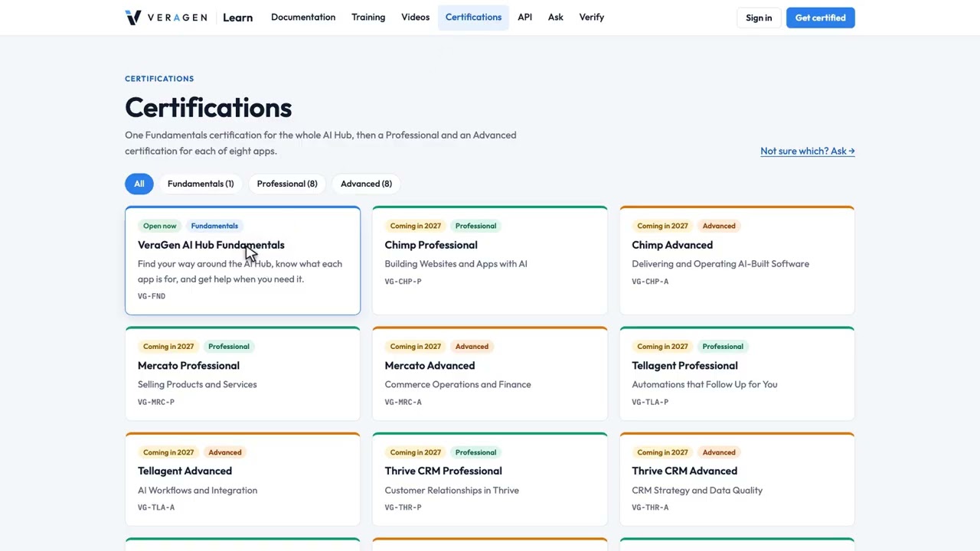Screen dimensions: 980x551
Task: Open the Ask page
Action: coord(556,17)
